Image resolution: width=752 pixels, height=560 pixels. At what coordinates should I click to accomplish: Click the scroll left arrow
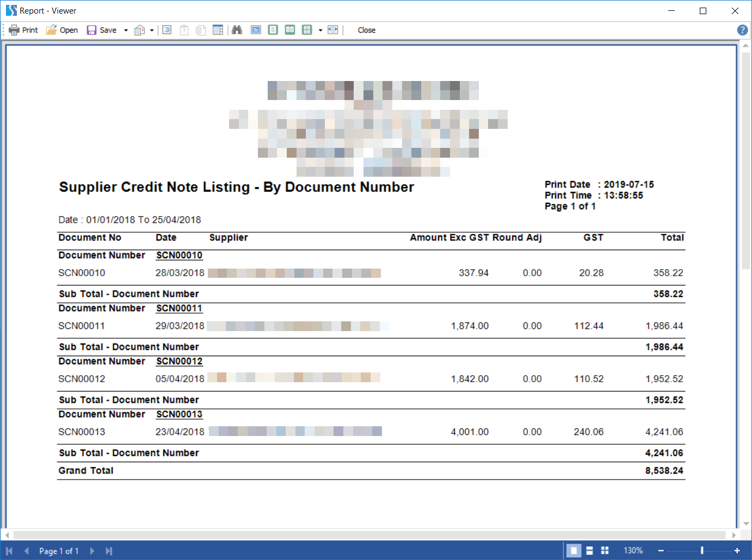coord(7,535)
